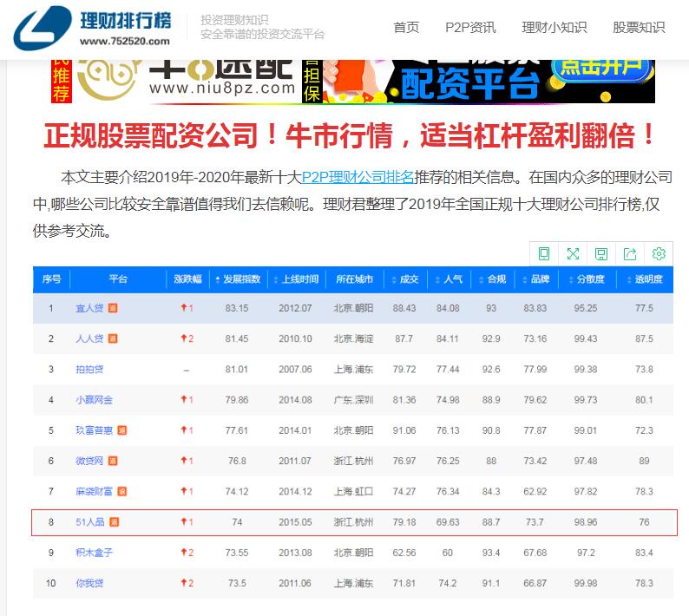Click the 广东.深圳 city cell
Image resolution: width=689 pixels, height=616 pixels.
pos(354,400)
